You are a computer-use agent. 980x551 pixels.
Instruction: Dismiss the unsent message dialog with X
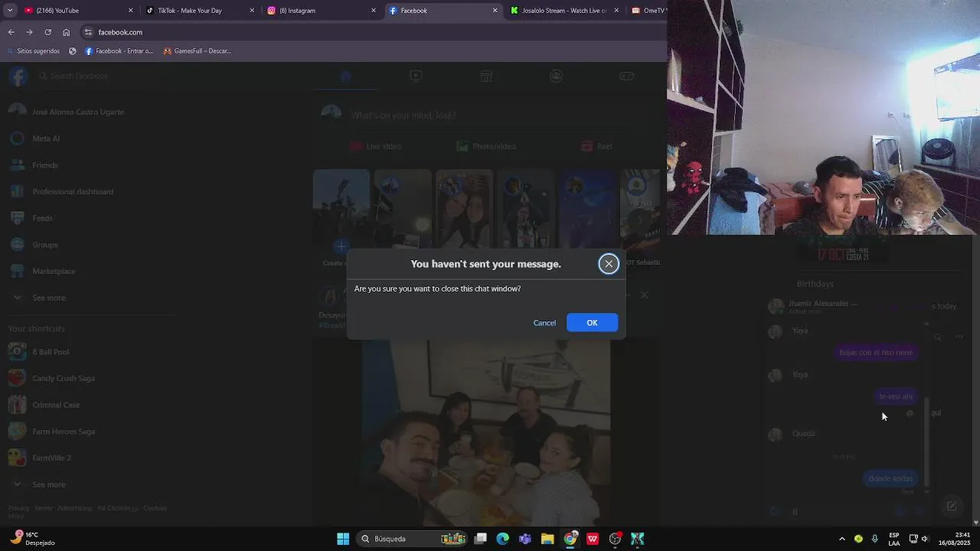609,264
